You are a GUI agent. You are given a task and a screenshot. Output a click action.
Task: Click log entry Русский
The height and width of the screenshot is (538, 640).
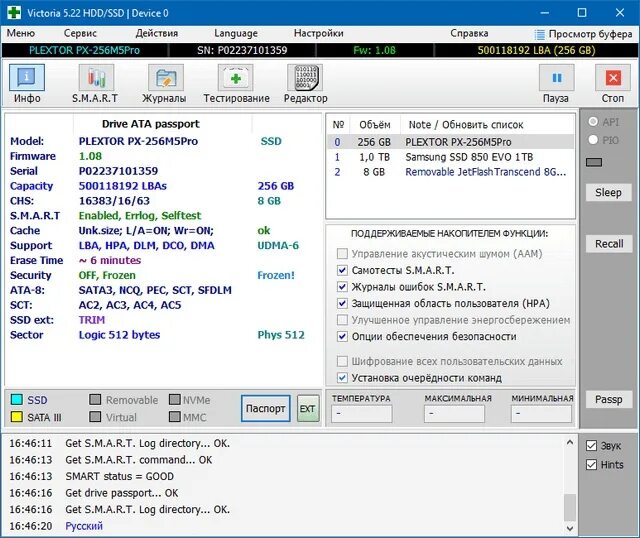click(84, 526)
